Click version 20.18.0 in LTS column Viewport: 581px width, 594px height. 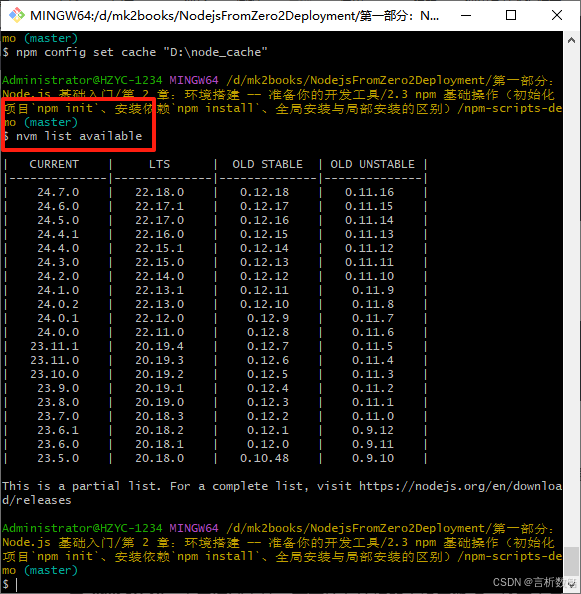[159, 458]
